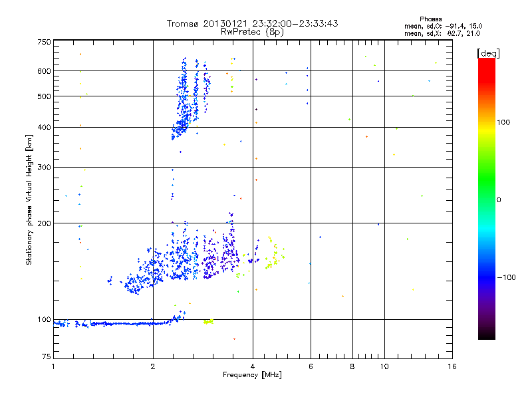This screenshot has height=399, width=532.
Task: Click the 'mean, sd,O: -91.4, 15.0' line
Action: coord(443,26)
